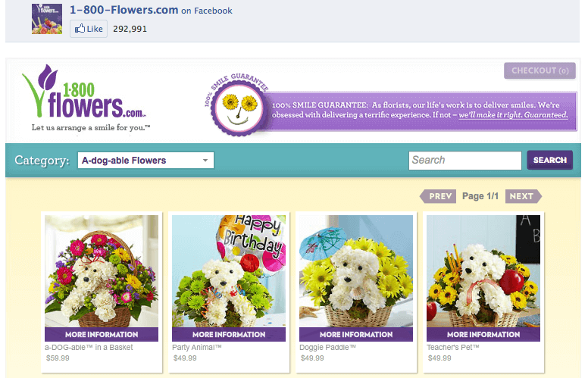Open the a-DOG-able in a Basket photo
The image size is (588, 378).
[x=102, y=271]
